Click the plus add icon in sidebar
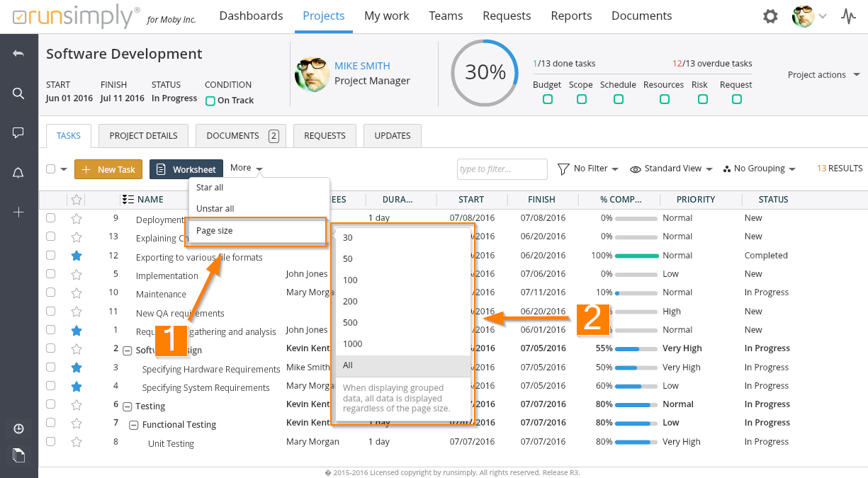This screenshot has height=478, width=868. [18, 212]
